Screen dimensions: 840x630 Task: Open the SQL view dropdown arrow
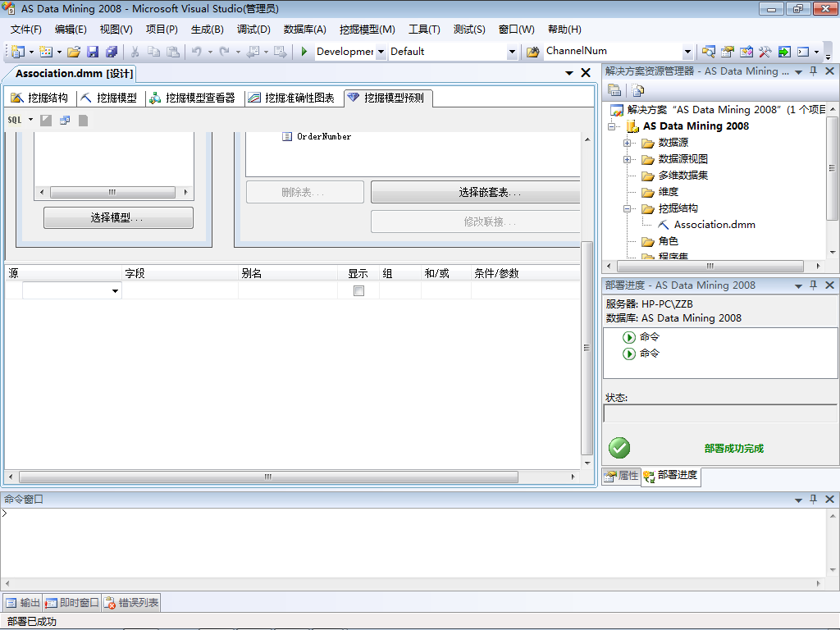[x=30, y=120]
